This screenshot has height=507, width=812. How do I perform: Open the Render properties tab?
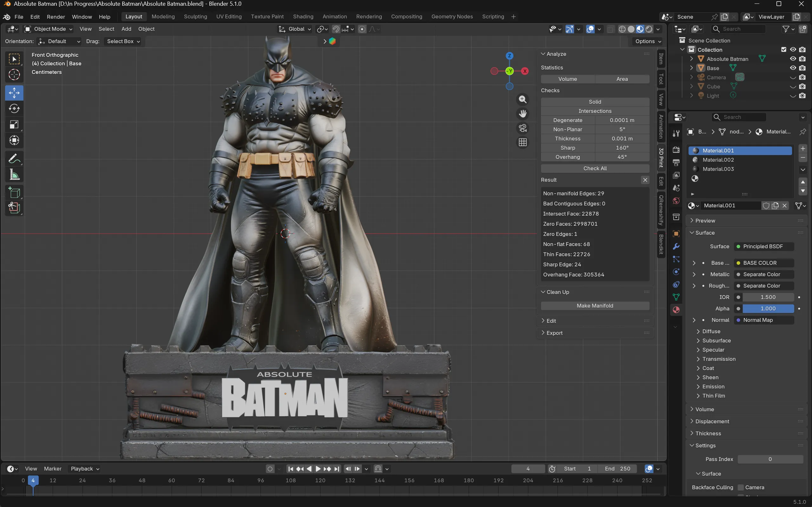[676, 150]
